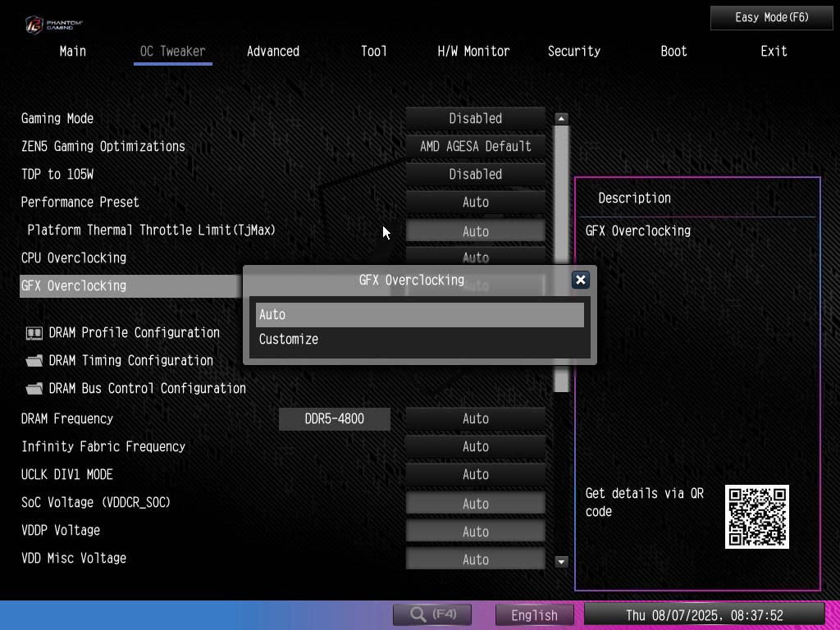The height and width of the screenshot is (630, 840).
Task: Click the QR code in the Description panel
Action: point(756,516)
